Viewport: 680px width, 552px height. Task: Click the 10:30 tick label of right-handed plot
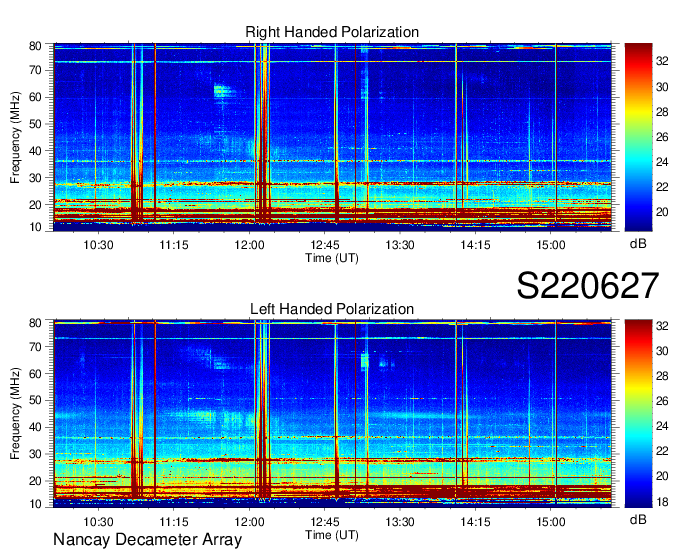pyautogui.click(x=98, y=245)
